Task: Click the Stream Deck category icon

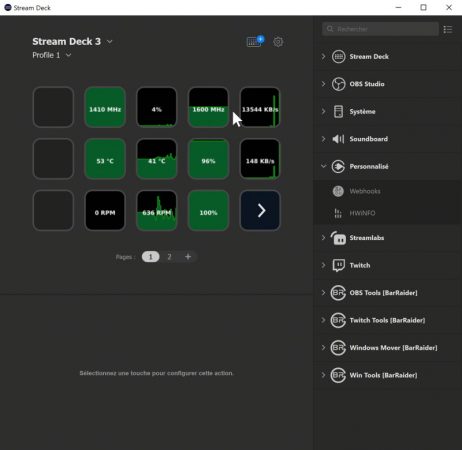Action: [338, 57]
